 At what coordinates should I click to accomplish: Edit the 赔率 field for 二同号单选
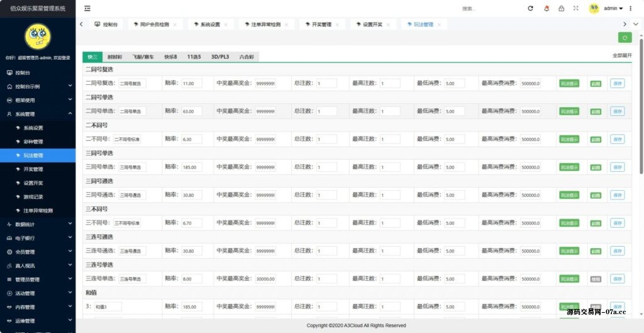(192, 111)
